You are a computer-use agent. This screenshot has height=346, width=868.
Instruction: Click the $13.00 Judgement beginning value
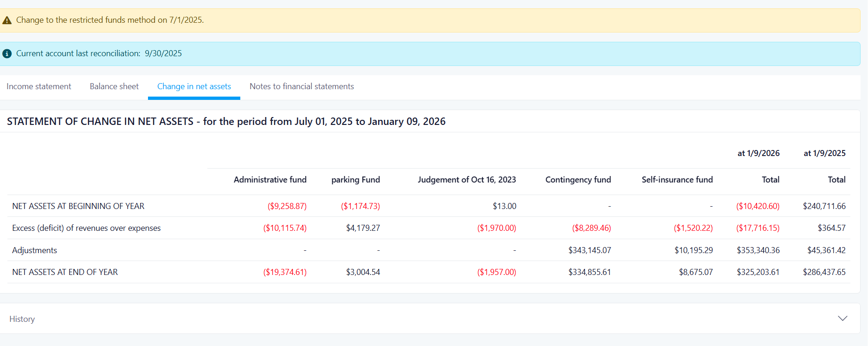(x=504, y=206)
